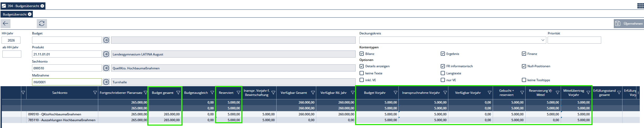Open lookup arrow next to Budget field

[106, 40]
